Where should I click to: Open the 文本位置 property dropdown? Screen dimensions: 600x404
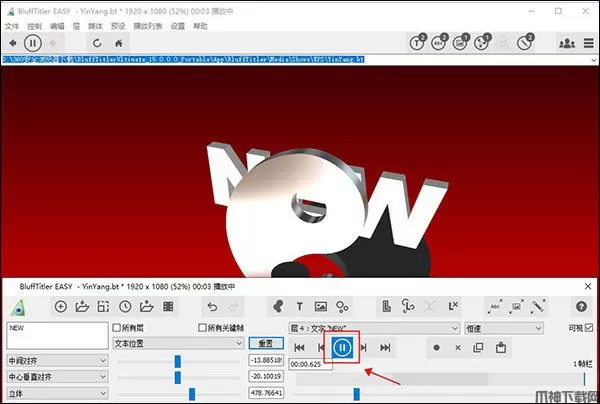tap(177, 342)
